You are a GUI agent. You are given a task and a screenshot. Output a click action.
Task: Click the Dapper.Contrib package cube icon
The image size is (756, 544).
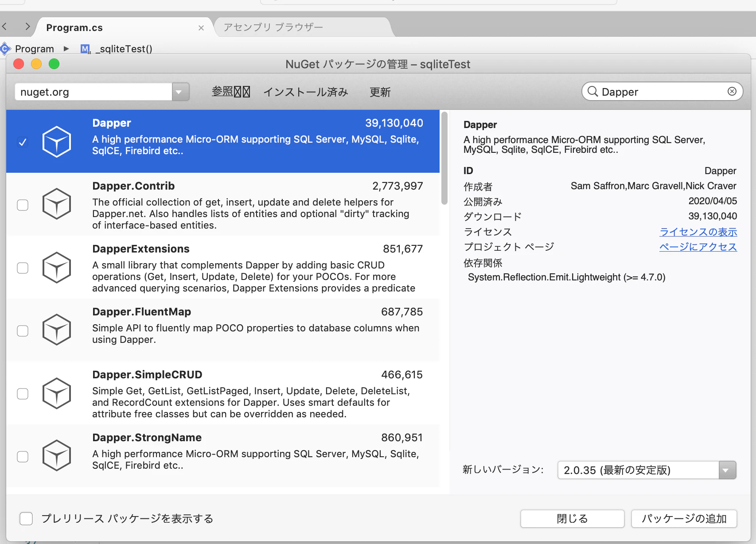57,204
